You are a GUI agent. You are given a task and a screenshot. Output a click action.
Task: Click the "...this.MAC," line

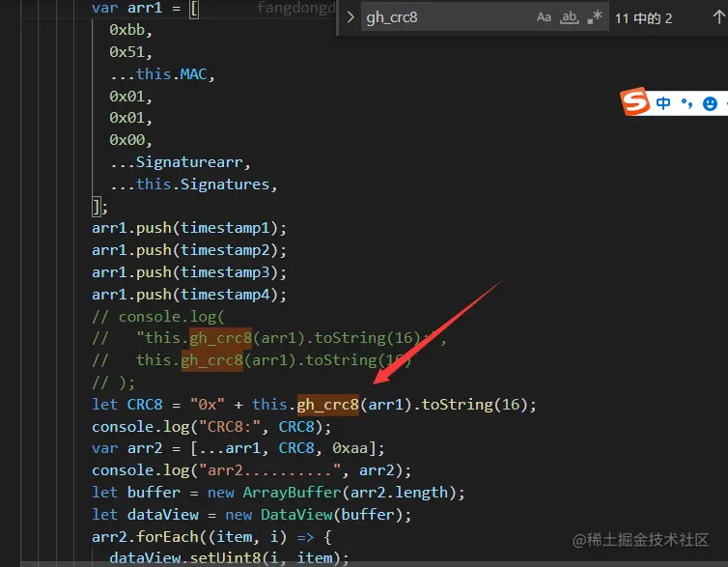(162, 74)
